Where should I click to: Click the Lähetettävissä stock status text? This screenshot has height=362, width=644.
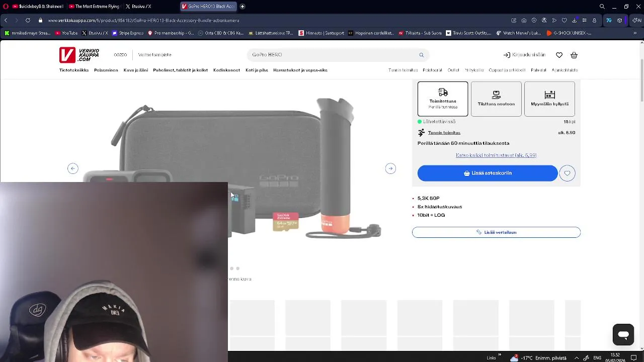[439, 122]
